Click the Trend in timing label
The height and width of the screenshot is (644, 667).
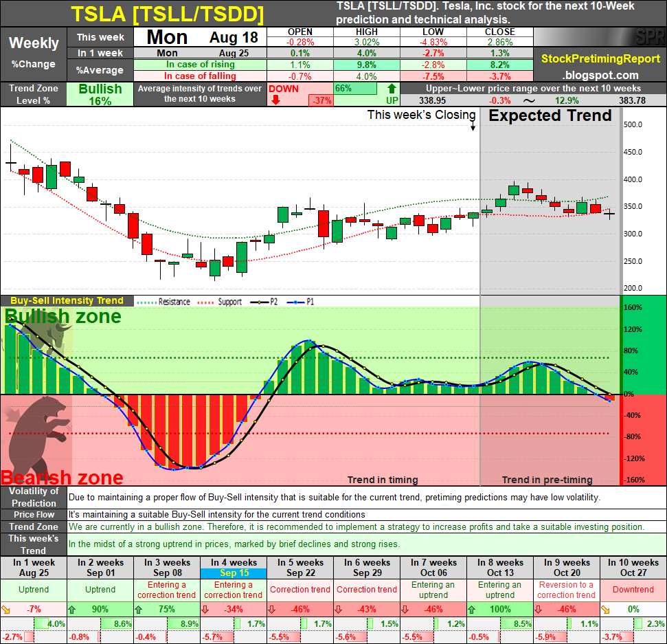point(383,480)
